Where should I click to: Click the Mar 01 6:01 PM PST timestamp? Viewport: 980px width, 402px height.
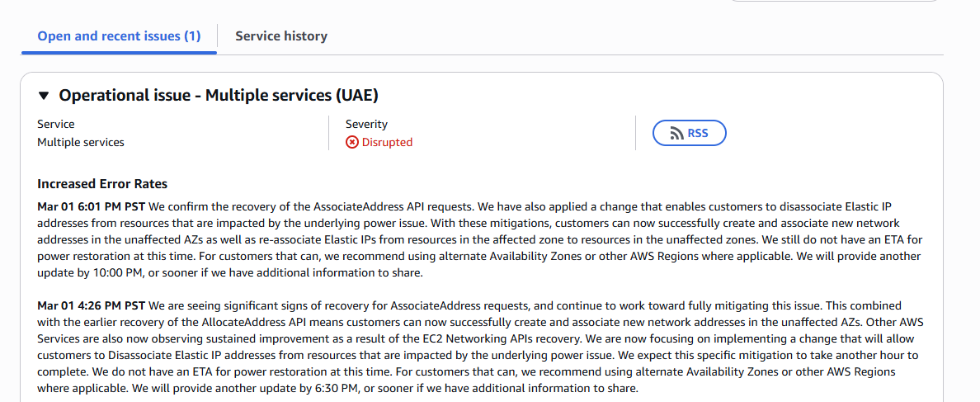coord(92,206)
